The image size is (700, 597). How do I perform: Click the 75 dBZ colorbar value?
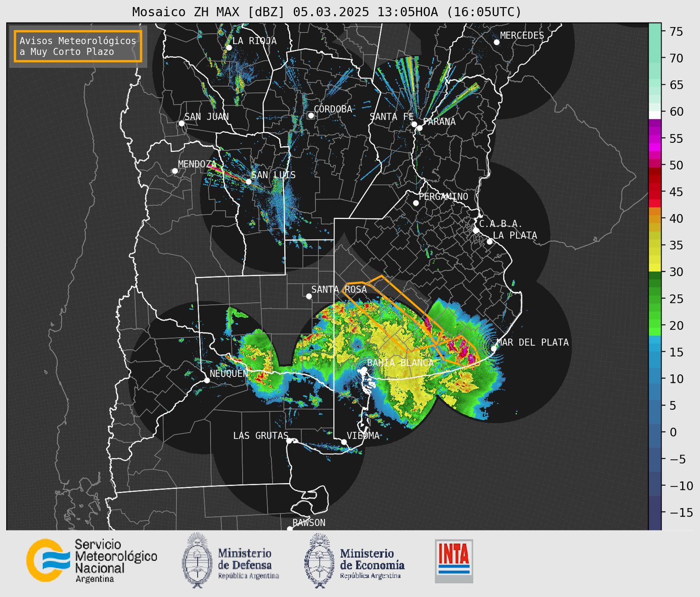(x=677, y=32)
